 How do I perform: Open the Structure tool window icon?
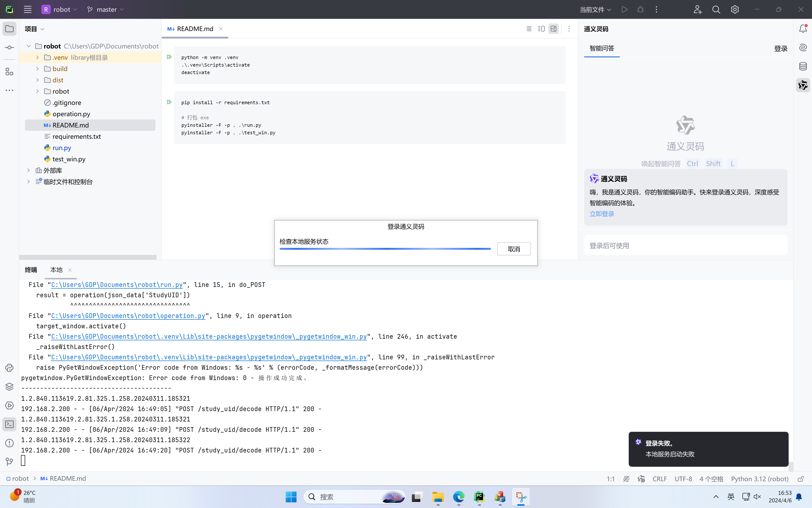(x=9, y=71)
